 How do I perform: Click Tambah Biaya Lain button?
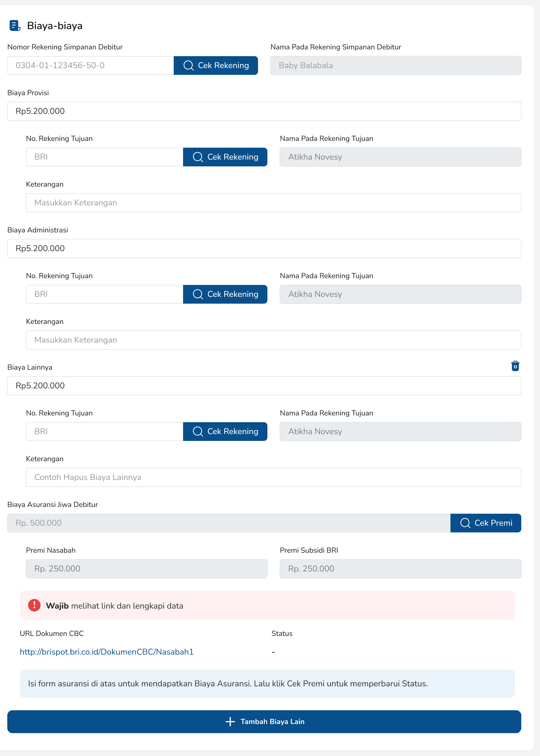point(264,721)
